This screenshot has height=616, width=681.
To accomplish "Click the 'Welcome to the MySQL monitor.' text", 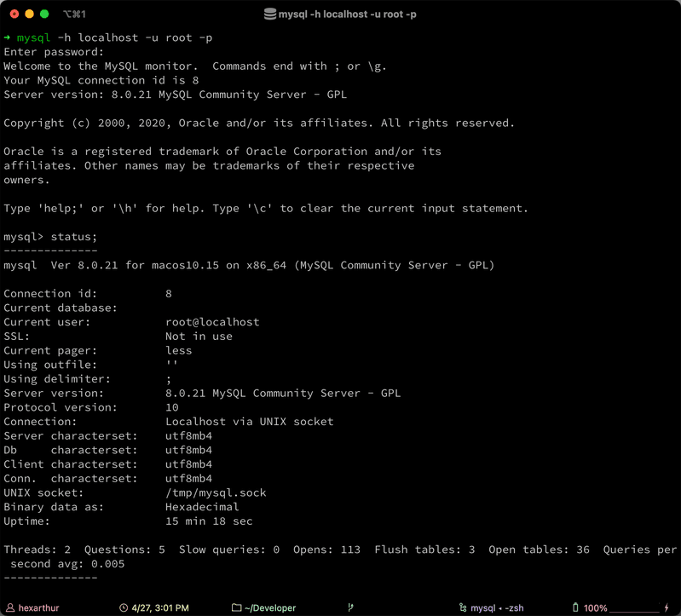I will (x=101, y=66).
